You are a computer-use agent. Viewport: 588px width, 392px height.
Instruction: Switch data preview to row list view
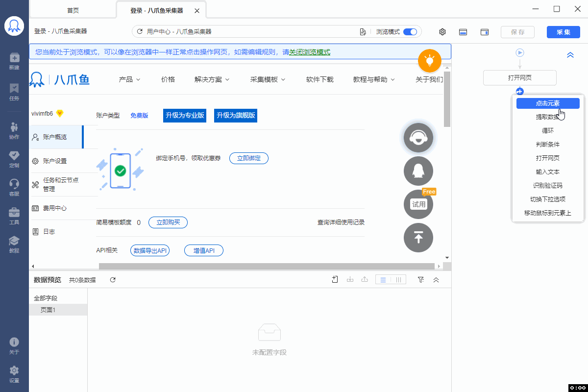point(383,280)
